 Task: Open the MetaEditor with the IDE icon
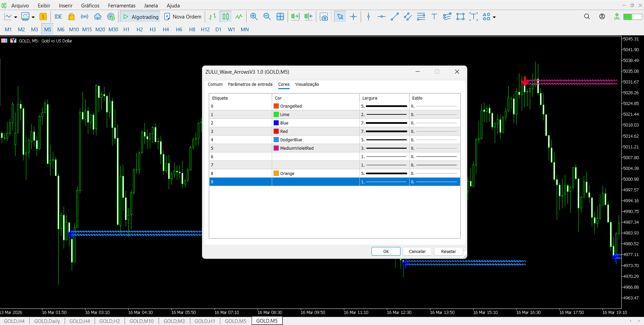pos(58,16)
